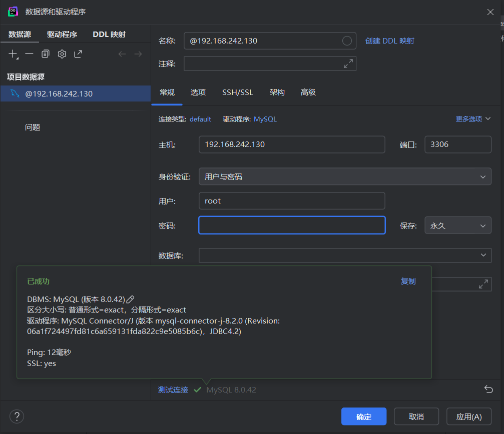Navigate forward with the right arrow
Image resolution: width=504 pixels, height=434 pixels.
click(x=138, y=54)
